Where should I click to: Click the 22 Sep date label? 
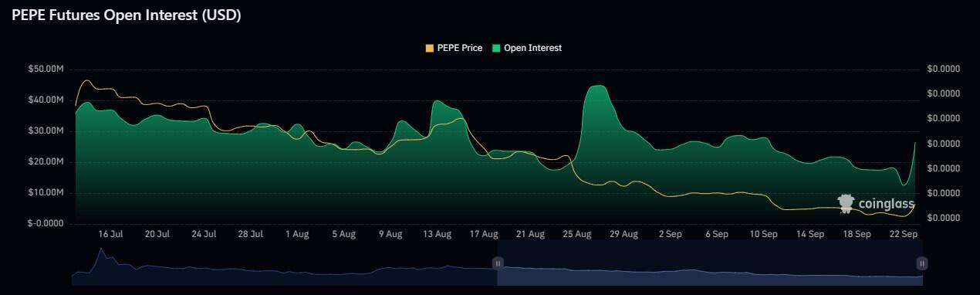tap(903, 233)
